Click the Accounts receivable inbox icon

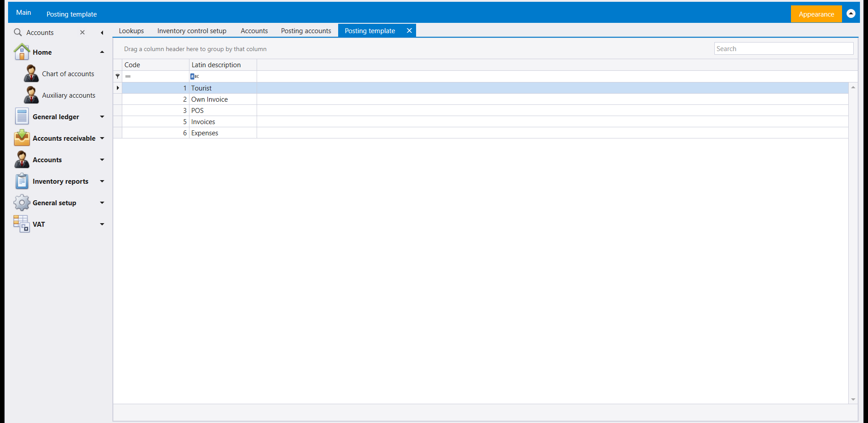click(x=21, y=138)
